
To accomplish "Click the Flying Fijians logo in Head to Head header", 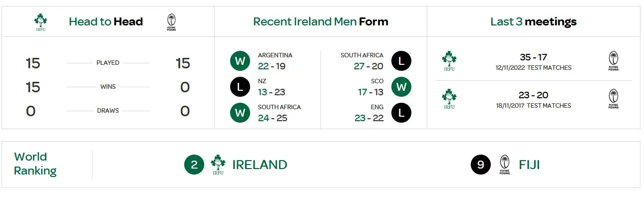I will point(171,22).
